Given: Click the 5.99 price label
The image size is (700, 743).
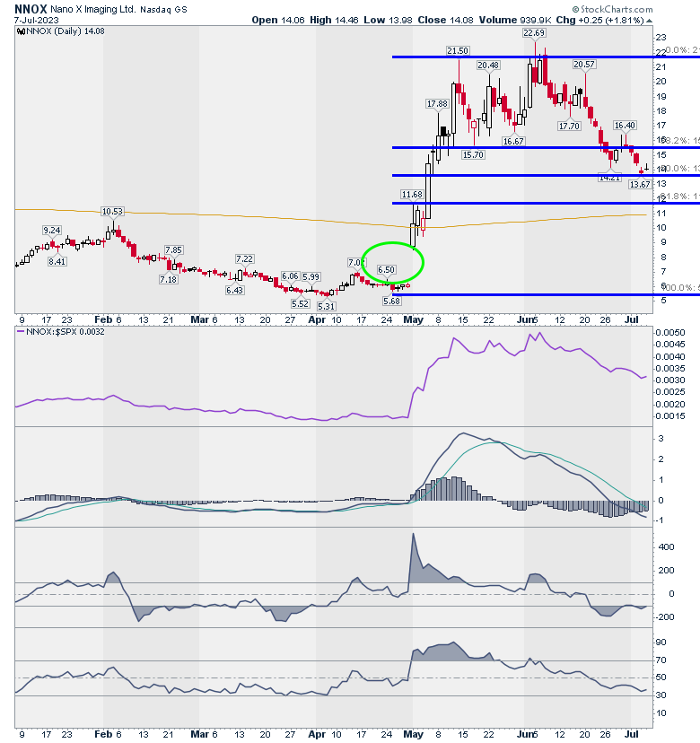Looking at the screenshot, I should click(311, 276).
